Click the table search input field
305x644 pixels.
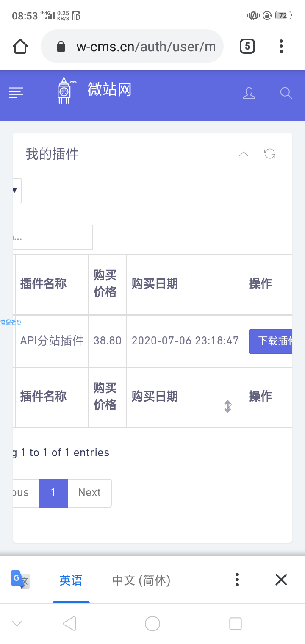(x=53, y=237)
